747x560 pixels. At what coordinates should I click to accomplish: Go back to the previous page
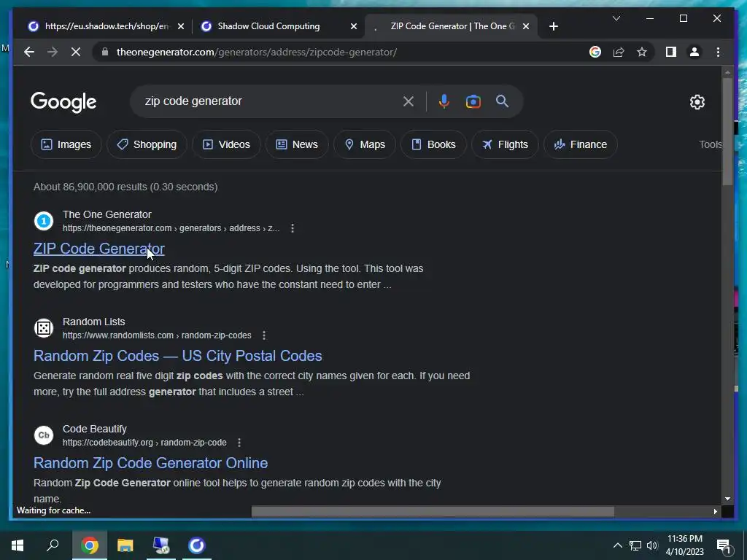click(29, 52)
